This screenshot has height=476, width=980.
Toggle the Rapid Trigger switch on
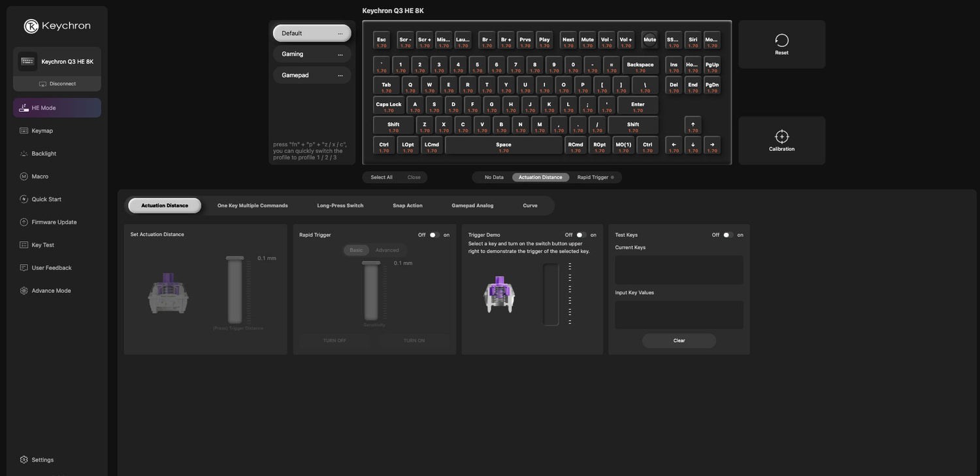click(434, 235)
